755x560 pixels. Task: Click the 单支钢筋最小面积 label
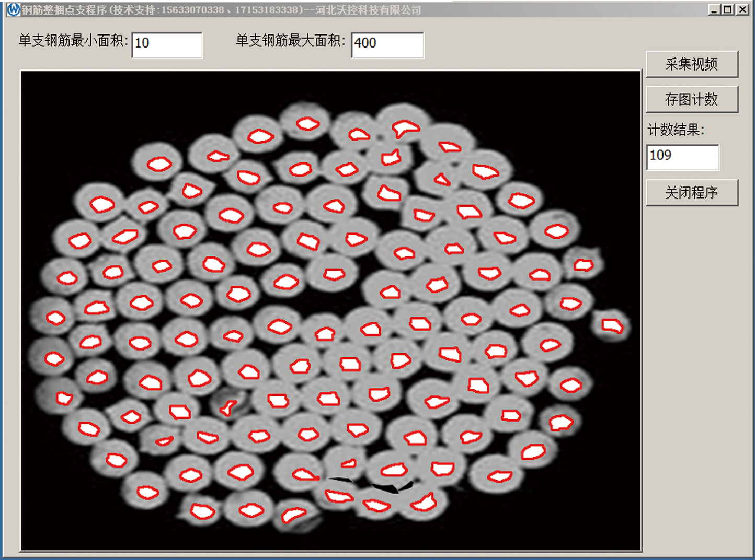pos(73,41)
